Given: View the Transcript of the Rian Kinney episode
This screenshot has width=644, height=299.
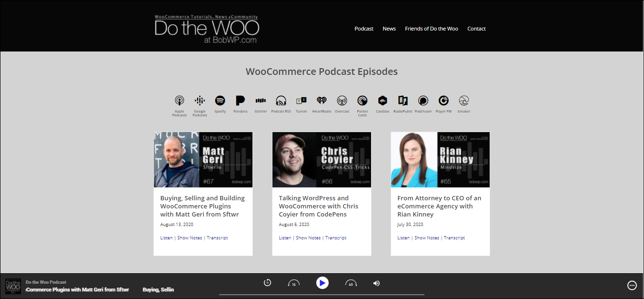Looking at the screenshot, I should (x=454, y=238).
